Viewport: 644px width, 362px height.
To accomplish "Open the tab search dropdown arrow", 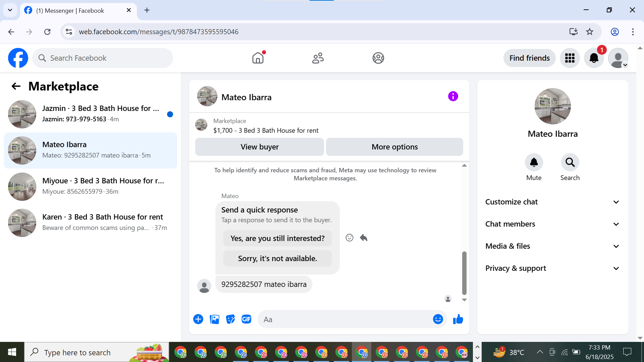I will point(10,10).
